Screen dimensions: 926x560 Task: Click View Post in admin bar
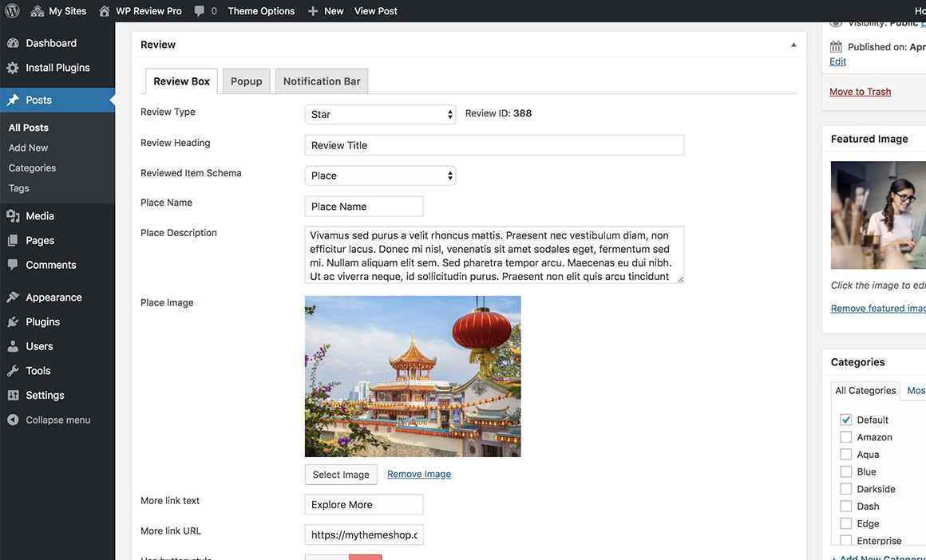[376, 10]
